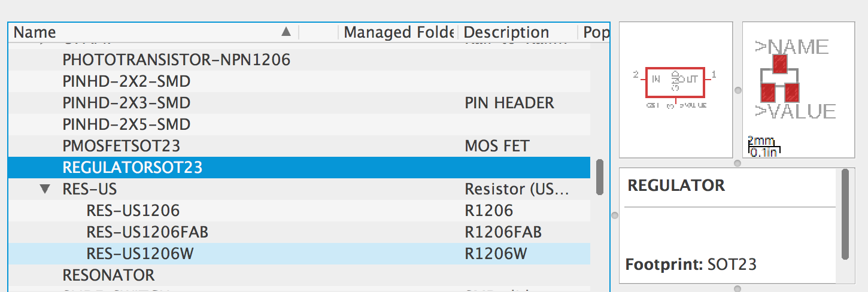This screenshot has width=868, height=292.
Task: Click the splitter handle between the previews
Action: [x=738, y=90]
